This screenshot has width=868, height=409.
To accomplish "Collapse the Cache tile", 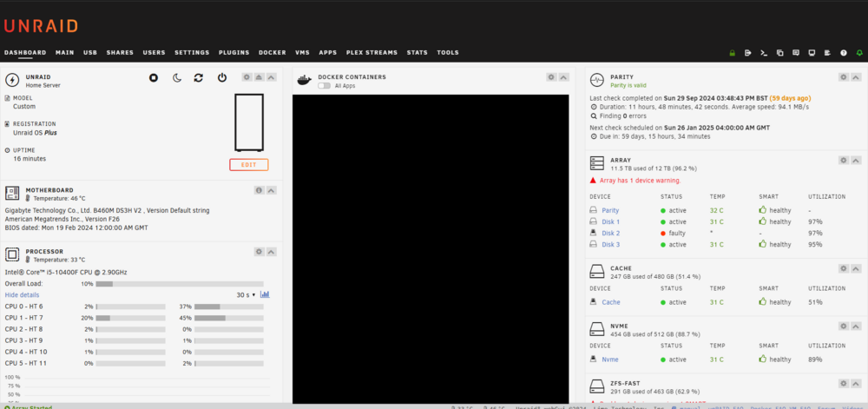I will click(x=856, y=268).
